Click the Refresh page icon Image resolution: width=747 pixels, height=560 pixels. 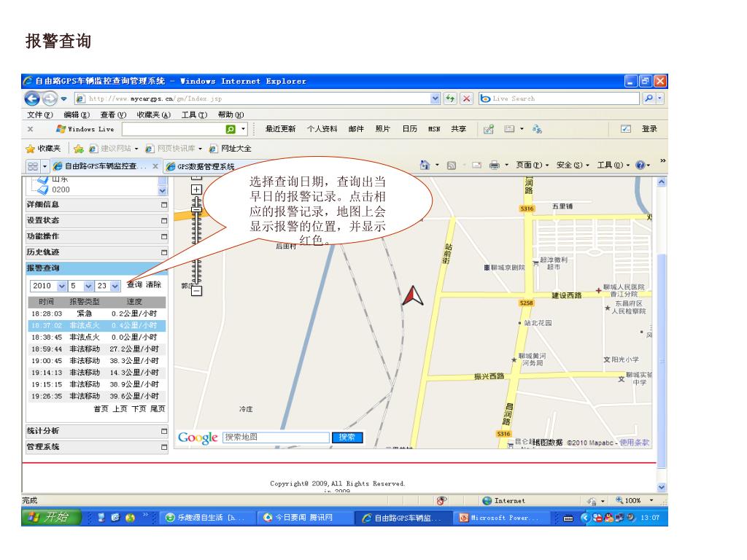pyautogui.click(x=451, y=98)
